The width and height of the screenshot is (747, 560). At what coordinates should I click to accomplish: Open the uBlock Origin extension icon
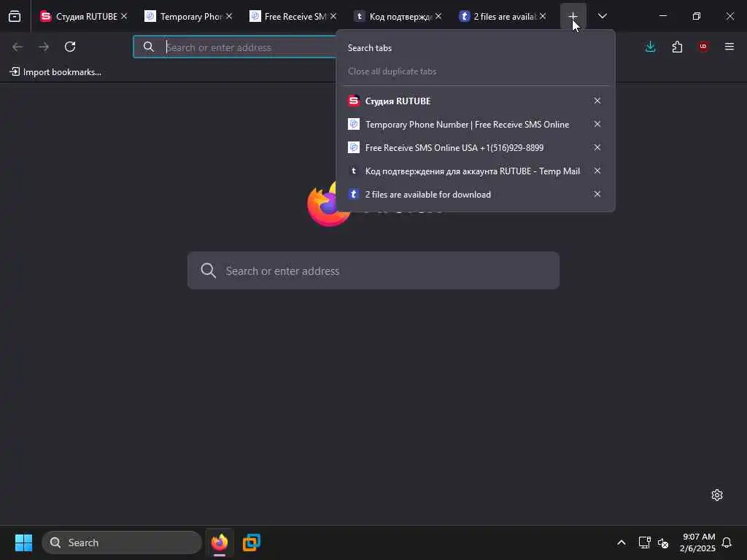pos(703,47)
